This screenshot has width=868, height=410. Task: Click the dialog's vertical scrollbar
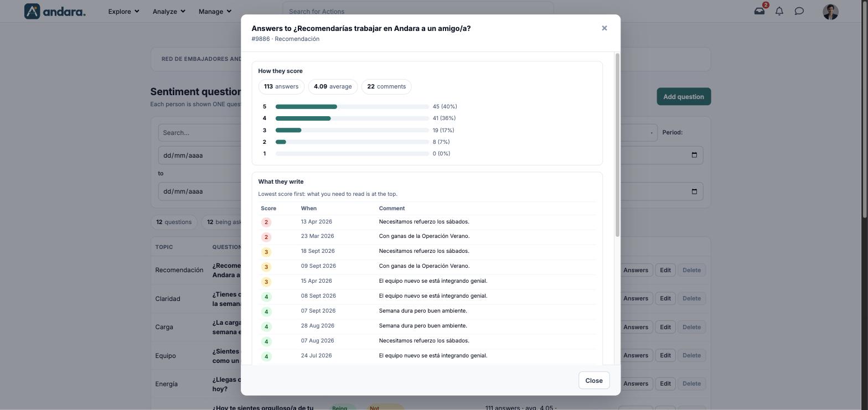[x=617, y=145]
